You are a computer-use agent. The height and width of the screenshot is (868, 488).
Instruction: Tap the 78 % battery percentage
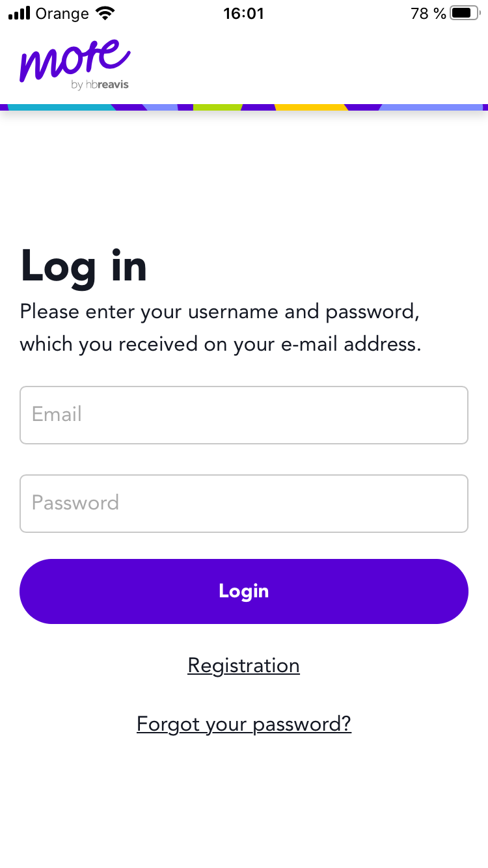point(428,14)
